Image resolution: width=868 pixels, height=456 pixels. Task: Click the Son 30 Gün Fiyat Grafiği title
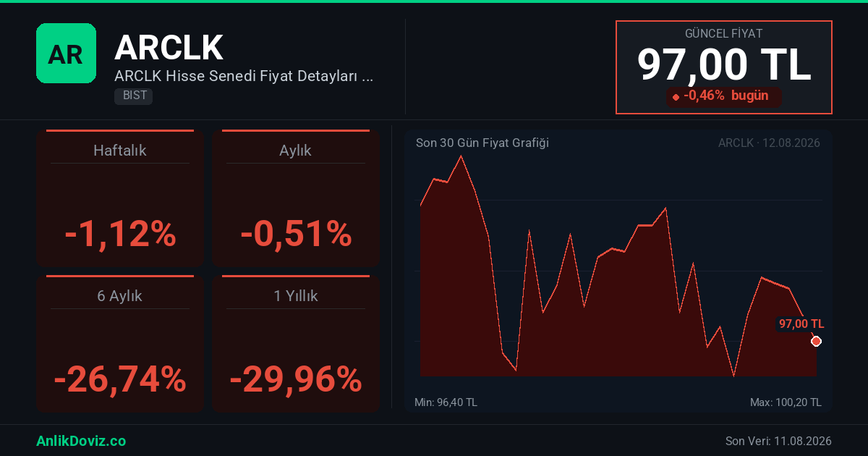pos(482,143)
